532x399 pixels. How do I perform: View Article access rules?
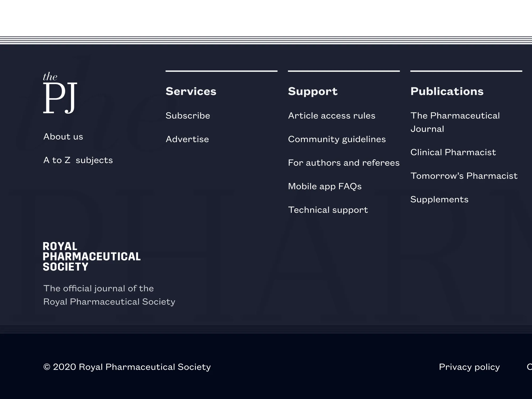[x=332, y=116]
